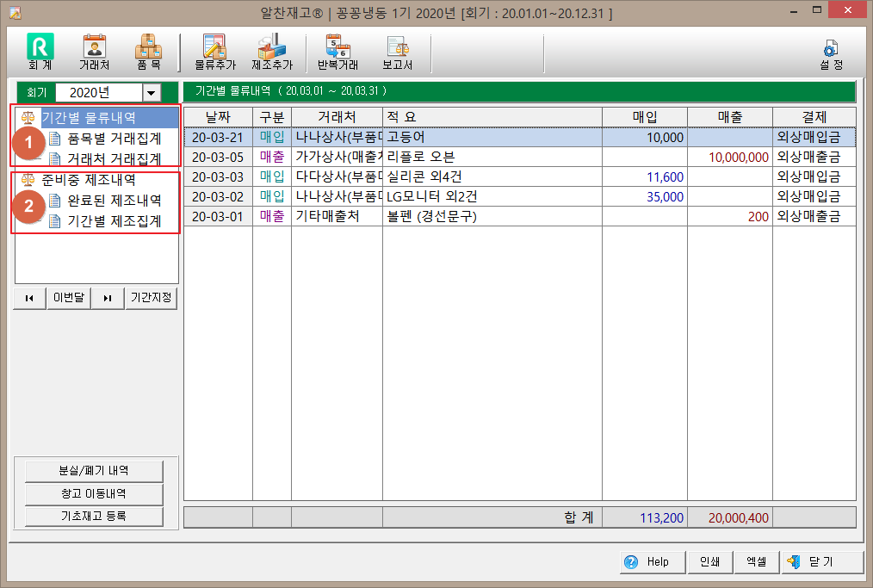The height and width of the screenshot is (588, 873).
Task: Select 기간별 물류내역 tree item
Action: [89, 117]
